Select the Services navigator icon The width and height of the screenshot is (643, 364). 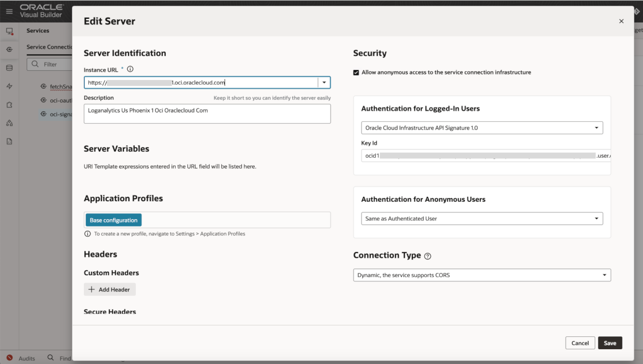pos(9,50)
